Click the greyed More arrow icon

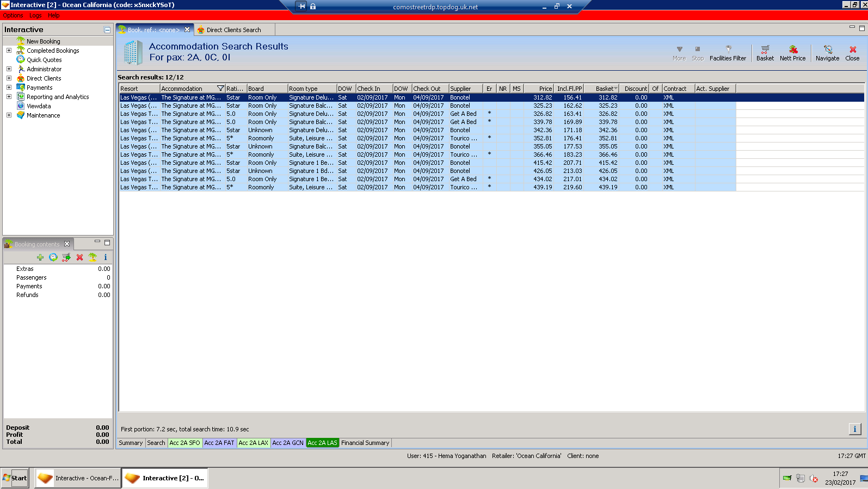[x=679, y=49]
